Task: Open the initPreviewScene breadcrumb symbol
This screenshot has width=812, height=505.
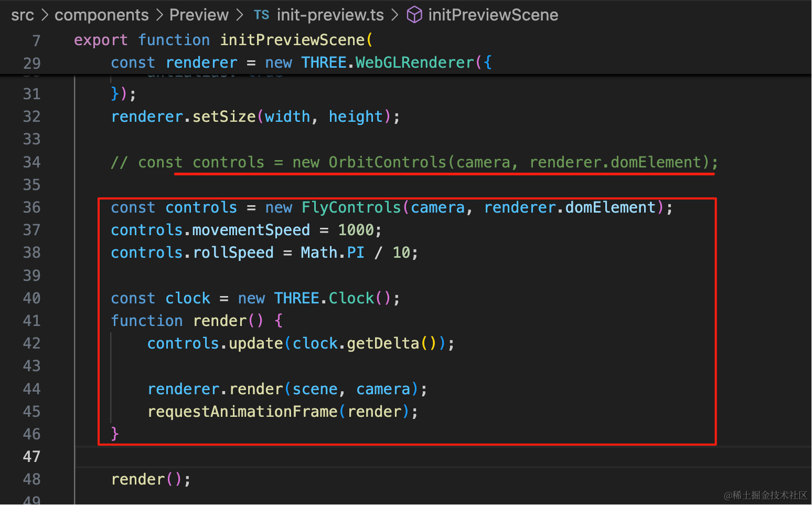Action: click(493, 15)
